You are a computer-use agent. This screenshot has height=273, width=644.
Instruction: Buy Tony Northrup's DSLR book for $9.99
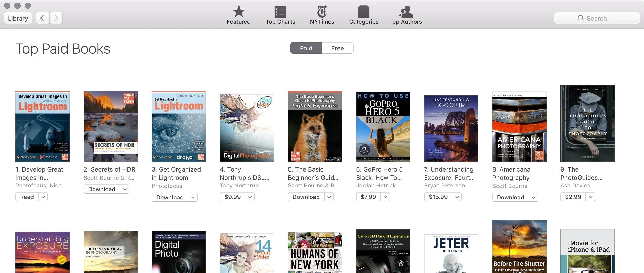(x=233, y=197)
